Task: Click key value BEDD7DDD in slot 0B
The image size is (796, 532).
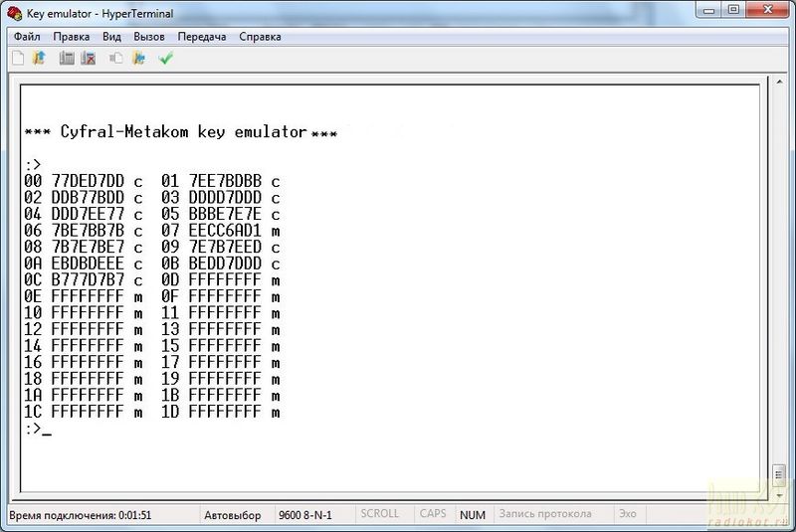Action: [x=225, y=264]
